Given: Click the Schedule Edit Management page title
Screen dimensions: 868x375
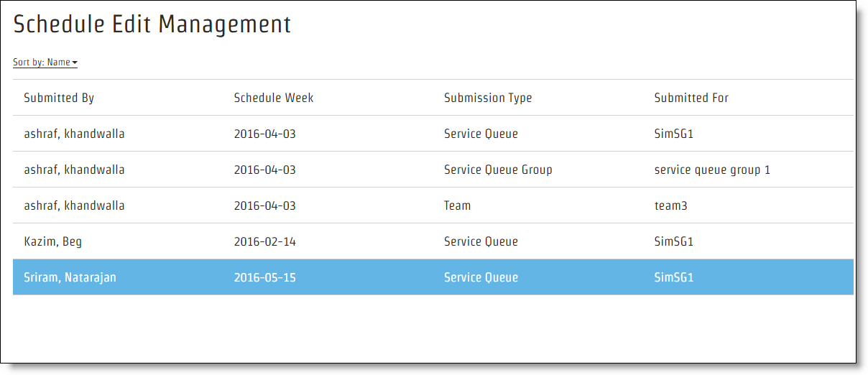Looking at the screenshot, I should (x=152, y=24).
